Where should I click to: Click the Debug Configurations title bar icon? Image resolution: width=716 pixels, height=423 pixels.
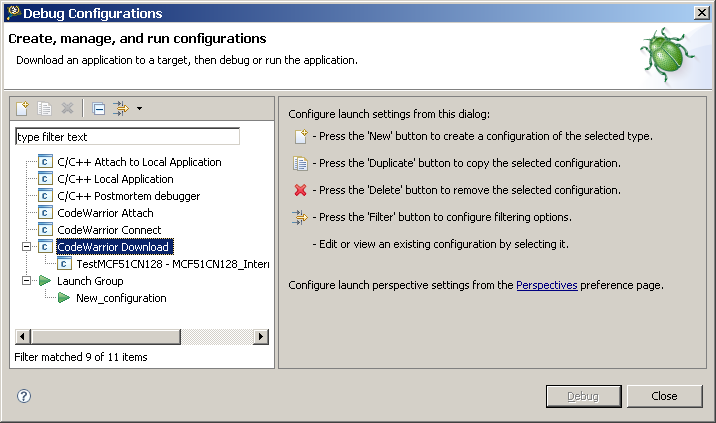click(14, 12)
